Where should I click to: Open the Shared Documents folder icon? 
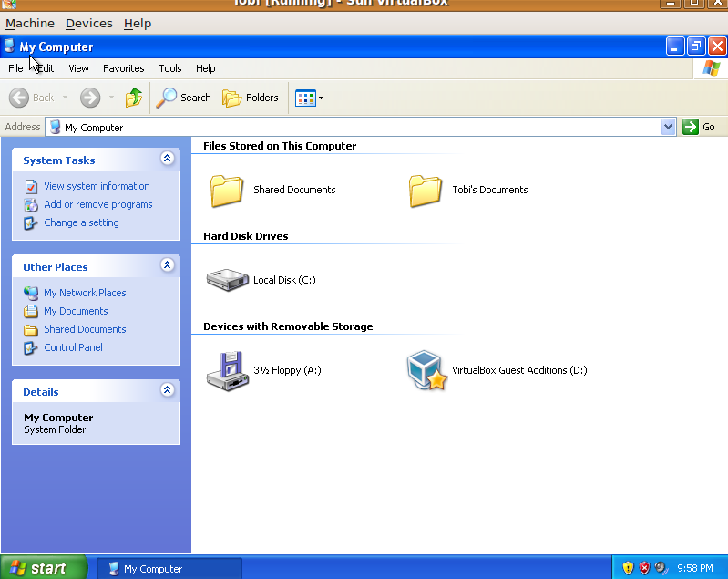pos(227,190)
